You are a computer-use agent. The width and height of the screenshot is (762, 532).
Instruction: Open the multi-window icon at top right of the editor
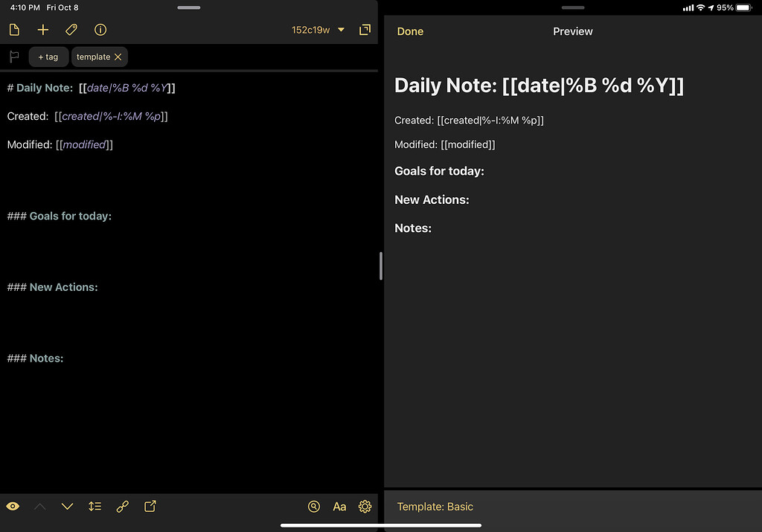coord(365,30)
